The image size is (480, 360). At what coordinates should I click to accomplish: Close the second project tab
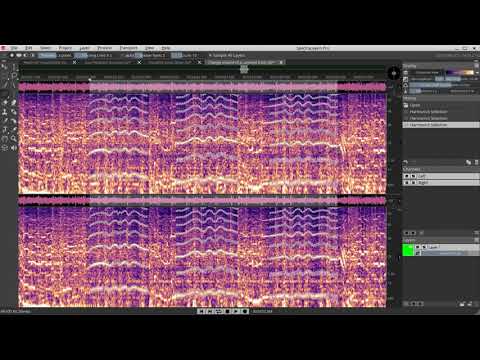tap(139, 62)
